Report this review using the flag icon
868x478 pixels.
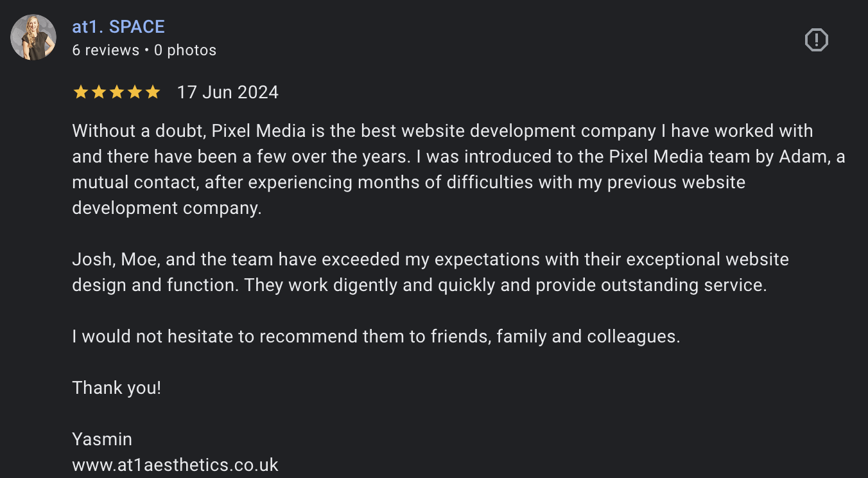[x=816, y=40]
